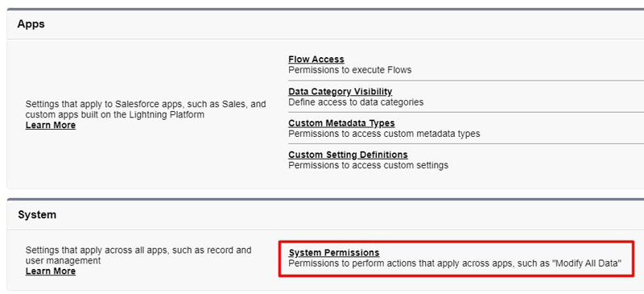Click 'Permissions to access custom metadata types' text
Image resolution: width=644 pixels, height=294 pixels.
point(384,134)
